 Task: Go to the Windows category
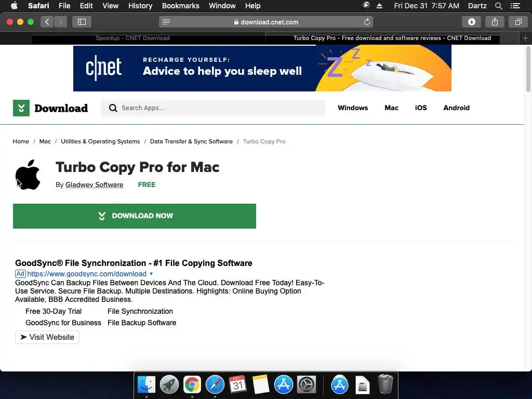coord(353,108)
